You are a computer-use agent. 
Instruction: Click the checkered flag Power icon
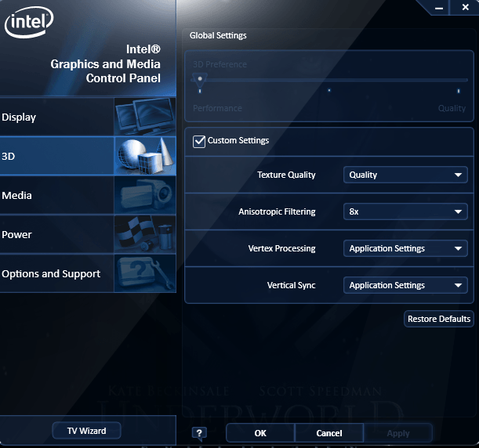point(145,234)
